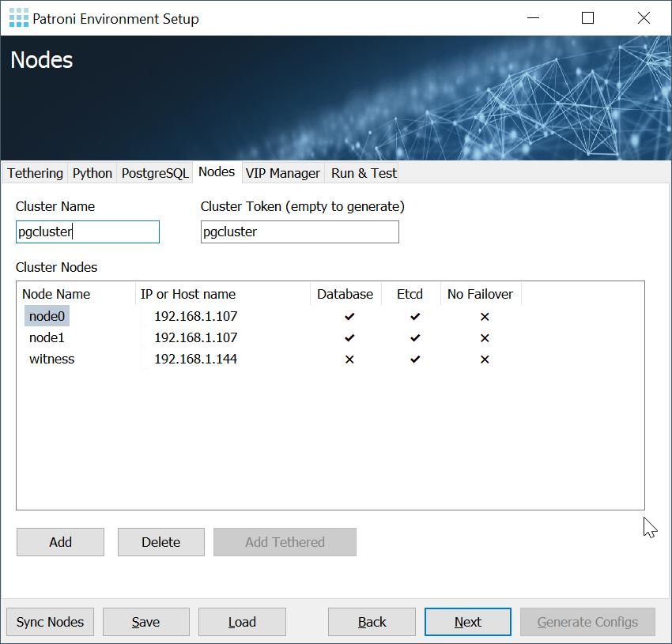Viewport: 672px width, 644px height.
Task: Click the Delete button
Action: pos(160,542)
